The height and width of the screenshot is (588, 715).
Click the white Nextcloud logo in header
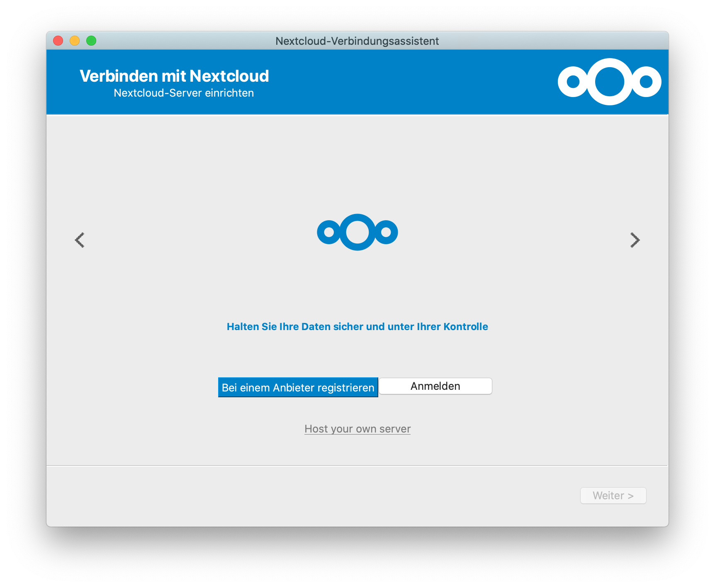point(609,82)
